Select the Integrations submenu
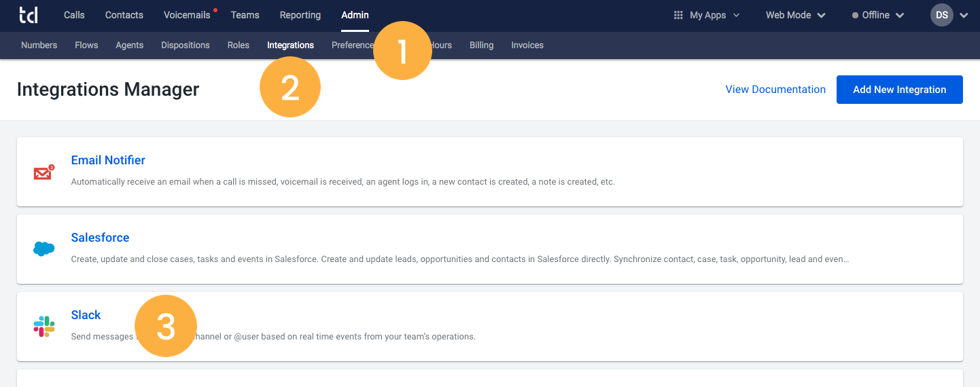 pos(291,45)
